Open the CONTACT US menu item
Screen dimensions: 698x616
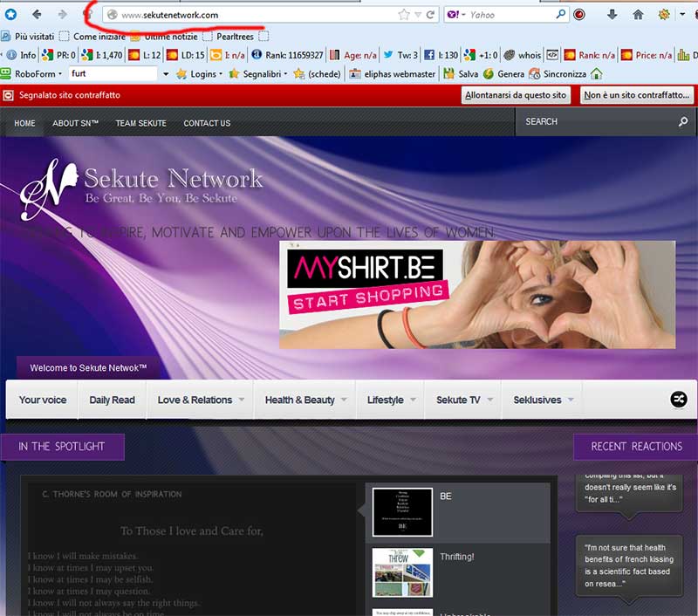207,123
